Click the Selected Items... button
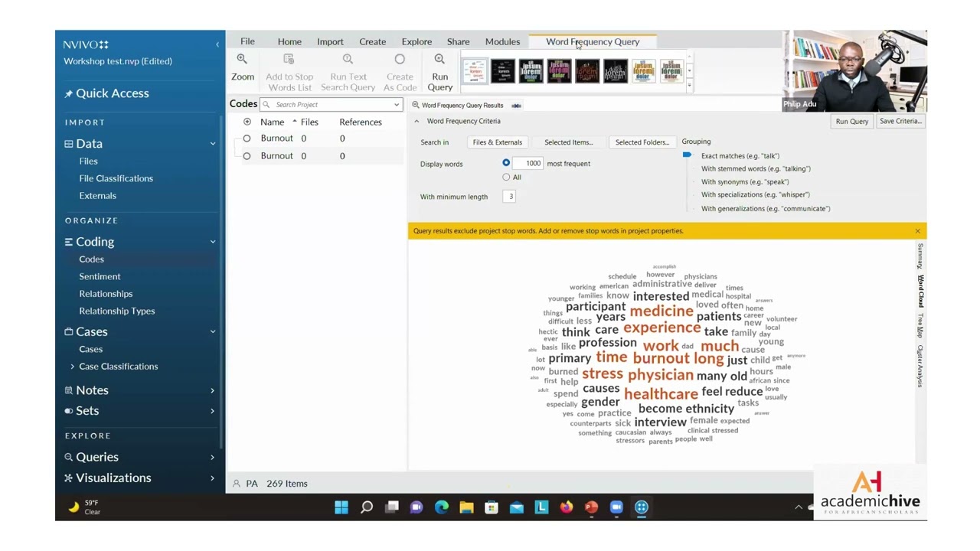 point(568,142)
